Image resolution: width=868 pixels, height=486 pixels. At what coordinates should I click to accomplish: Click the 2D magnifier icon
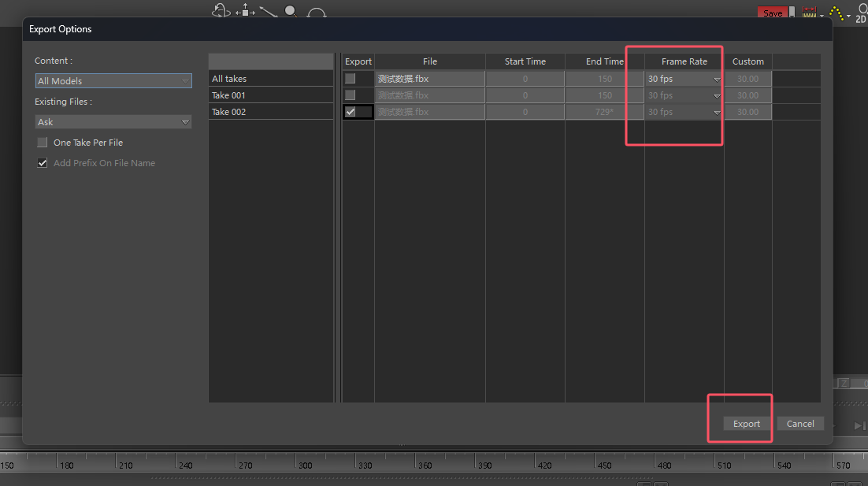[x=861, y=13]
